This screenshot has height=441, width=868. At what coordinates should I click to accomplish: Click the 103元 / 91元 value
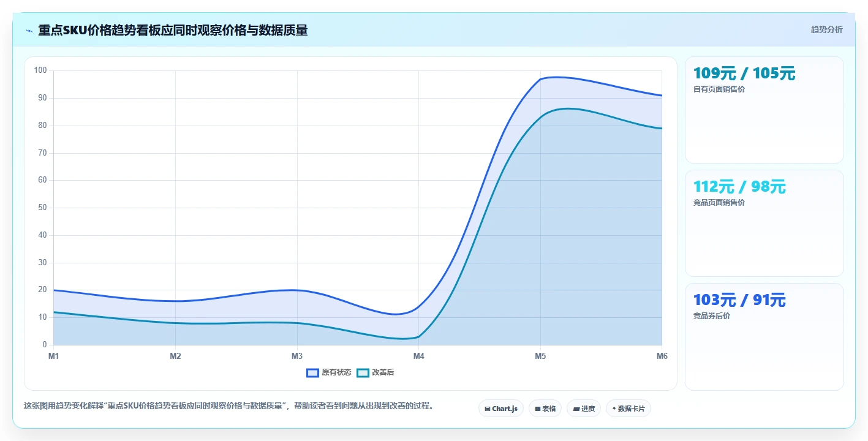coord(739,300)
